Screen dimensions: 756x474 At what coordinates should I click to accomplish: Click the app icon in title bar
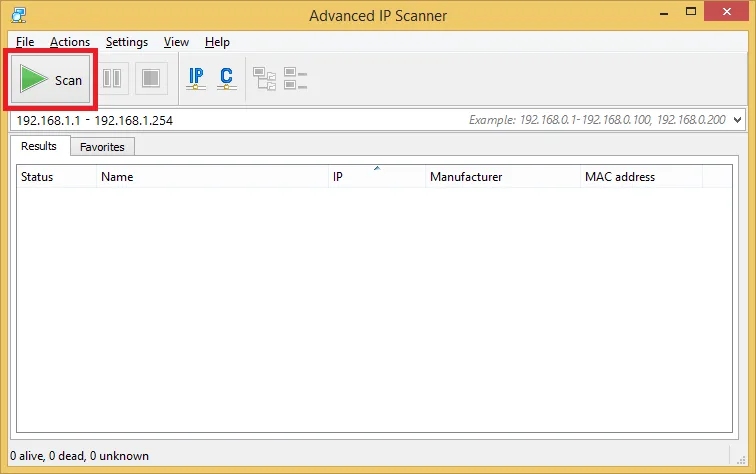[18, 15]
